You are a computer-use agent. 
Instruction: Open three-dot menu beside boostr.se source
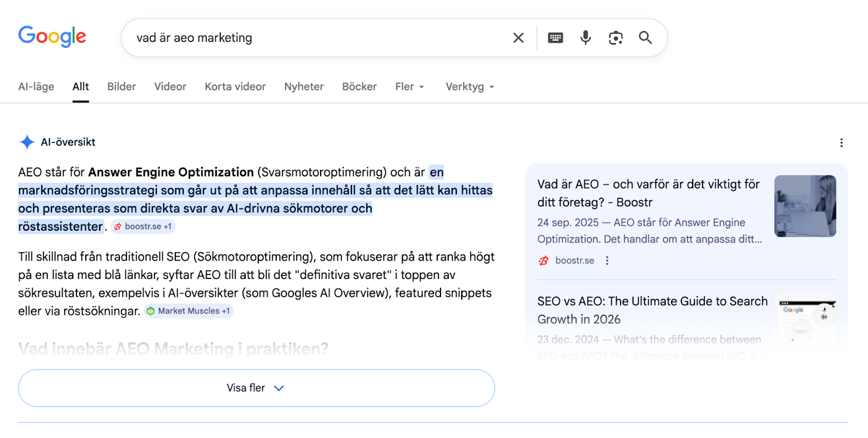click(x=607, y=261)
